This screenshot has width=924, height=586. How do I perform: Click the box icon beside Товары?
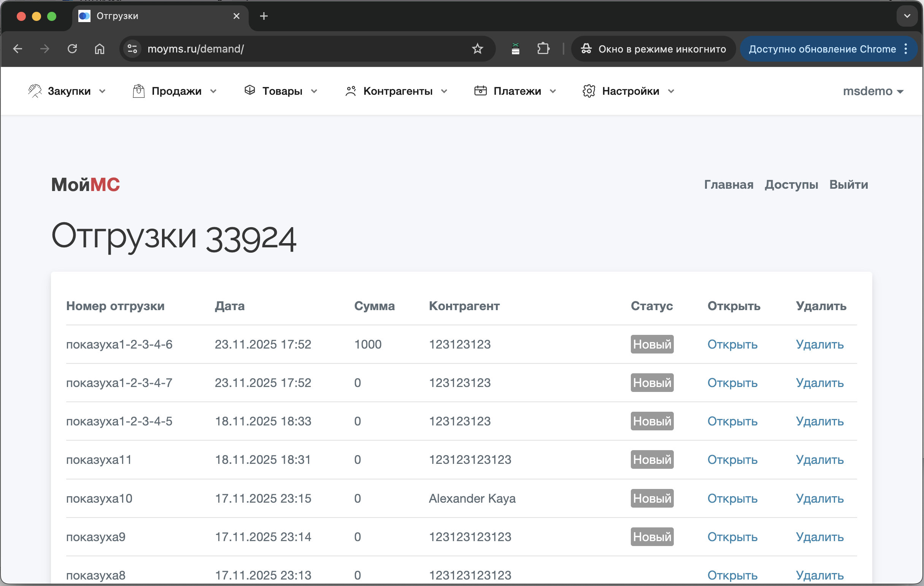[250, 90]
